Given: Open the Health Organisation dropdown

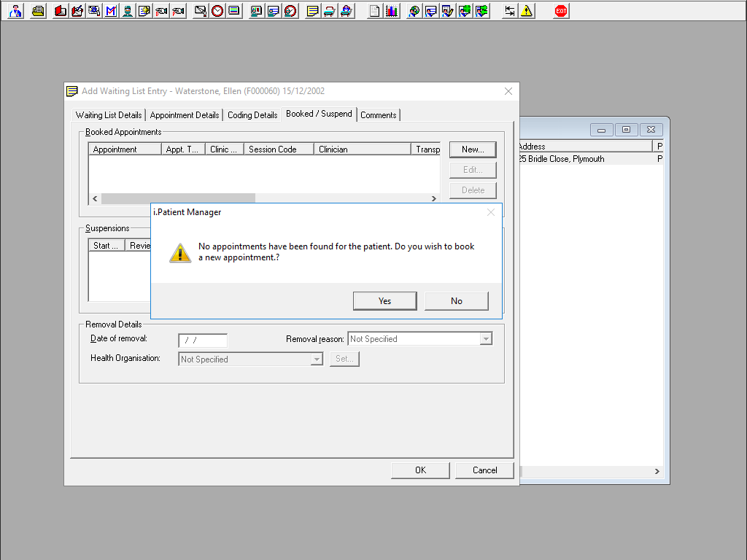Looking at the screenshot, I should [317, 359].
